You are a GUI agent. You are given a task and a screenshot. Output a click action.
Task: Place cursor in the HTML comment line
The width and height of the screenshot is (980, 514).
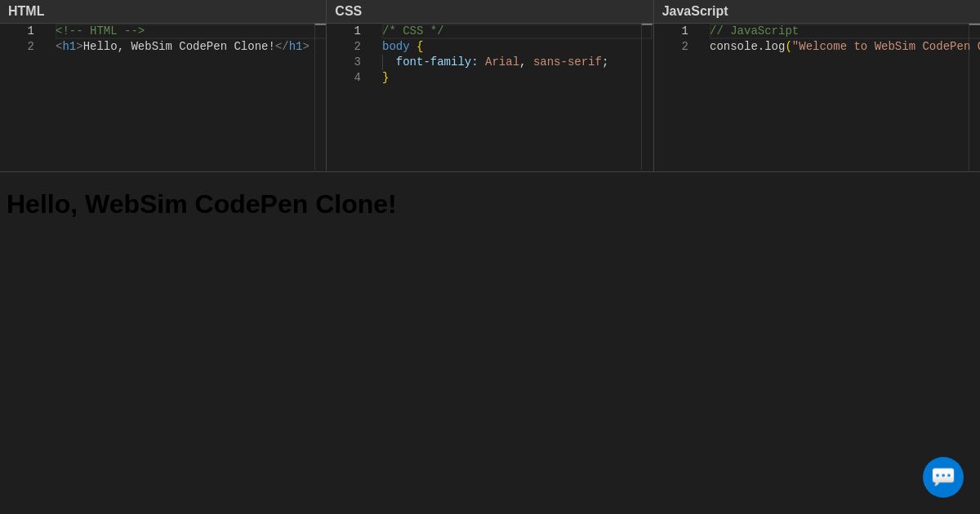pyautogui.click(x=98, y=31)
